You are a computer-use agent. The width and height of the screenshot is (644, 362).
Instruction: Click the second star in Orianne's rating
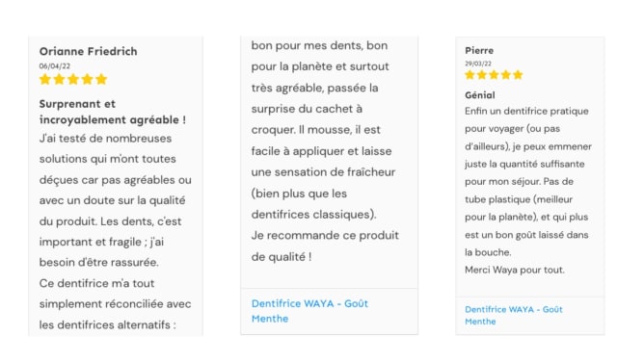point(59,79)
